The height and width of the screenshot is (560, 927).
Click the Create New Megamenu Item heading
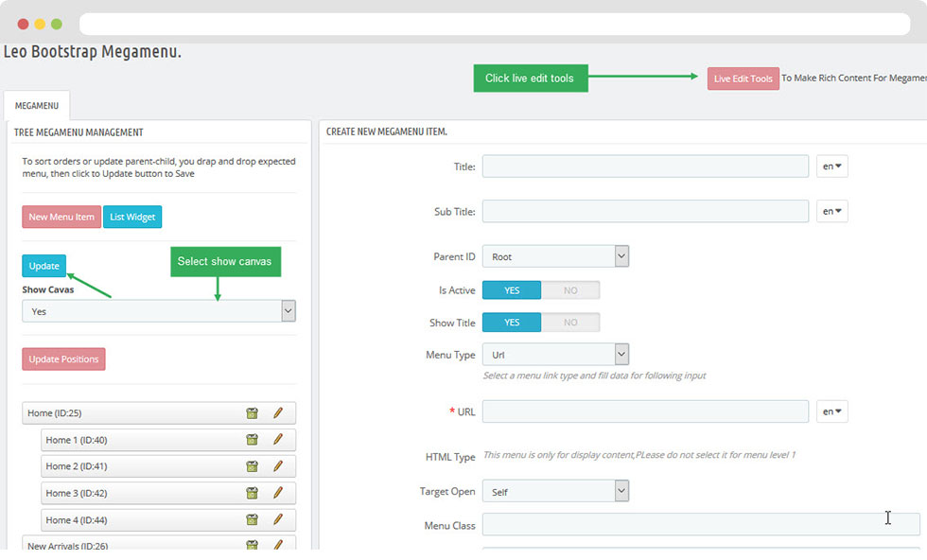click(x=387, y=131)
